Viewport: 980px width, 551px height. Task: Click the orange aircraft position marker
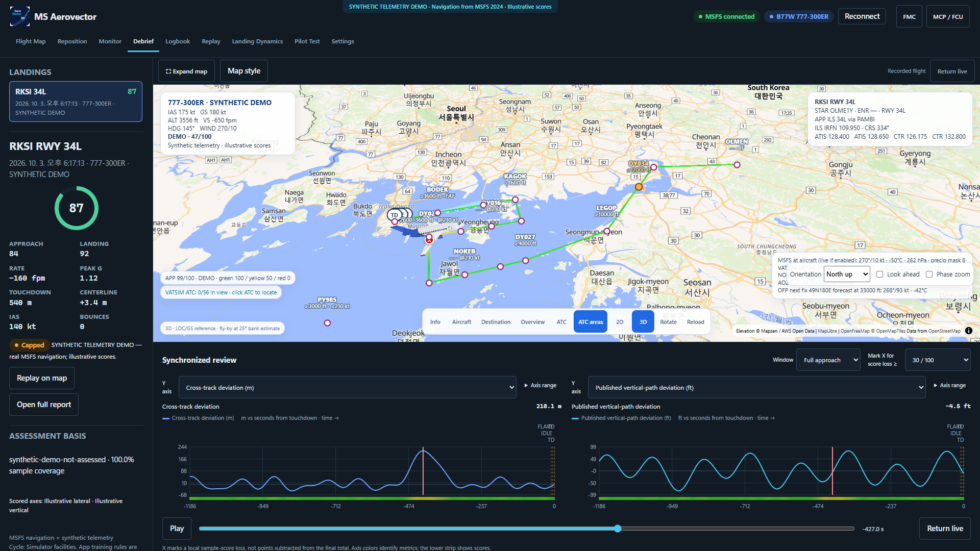639,187
